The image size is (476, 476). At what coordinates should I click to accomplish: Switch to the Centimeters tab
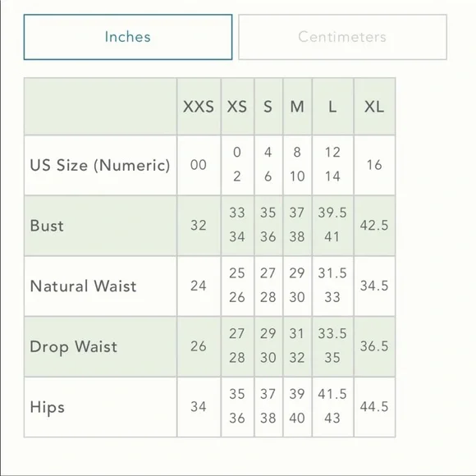click(x=342, y=37)
